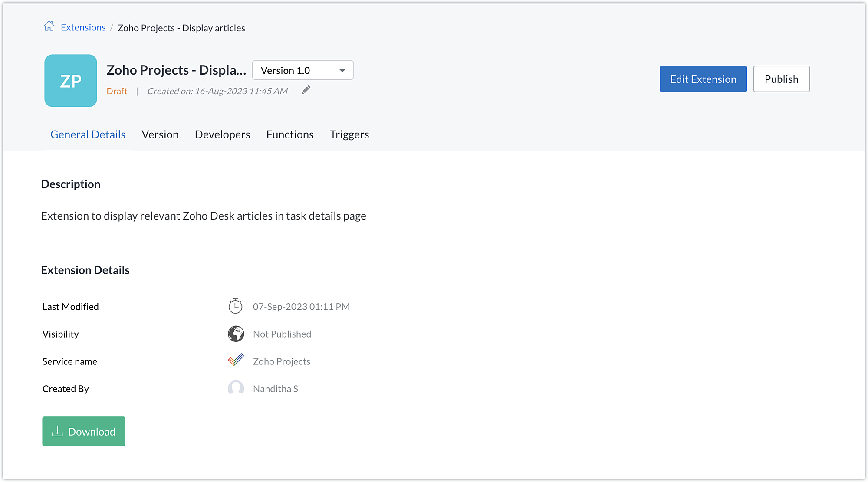Screen dimensions: 868x482
Task: Select the General Details tab
Action: 88,134
